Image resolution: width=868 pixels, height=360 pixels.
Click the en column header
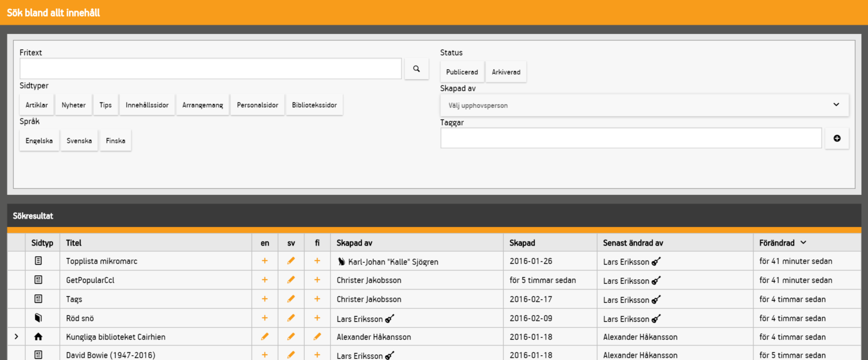265,243
